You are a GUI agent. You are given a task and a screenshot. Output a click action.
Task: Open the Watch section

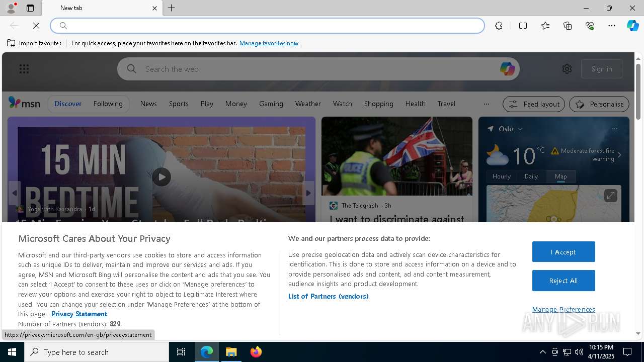(342, 104)
